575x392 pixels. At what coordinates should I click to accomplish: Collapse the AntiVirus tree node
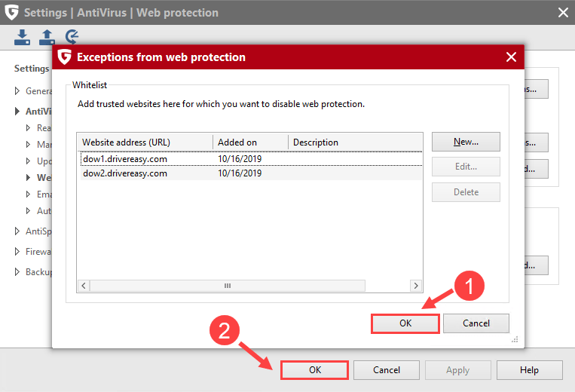tap(18, 112)
